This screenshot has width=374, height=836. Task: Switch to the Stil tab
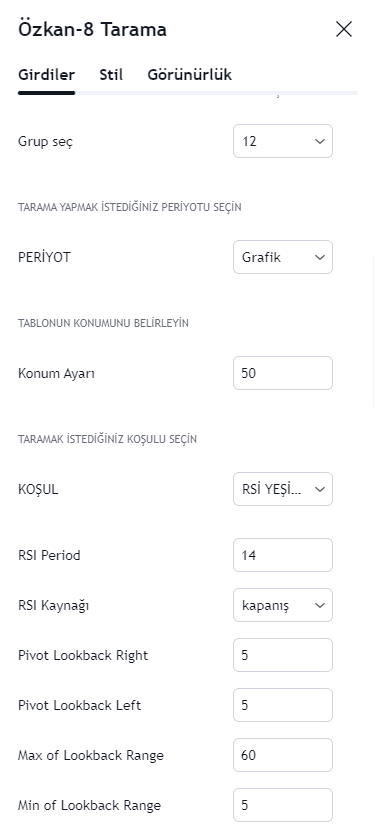point(111,75)
